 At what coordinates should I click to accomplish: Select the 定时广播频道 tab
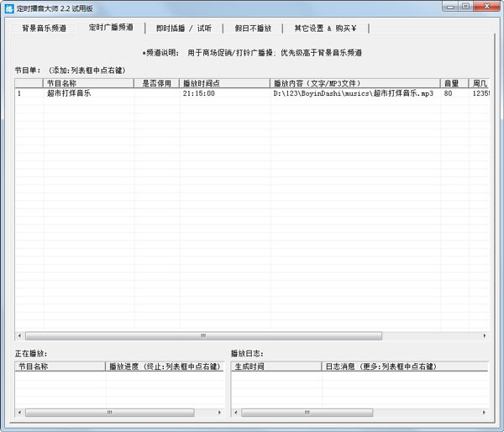tap(111, 28)
